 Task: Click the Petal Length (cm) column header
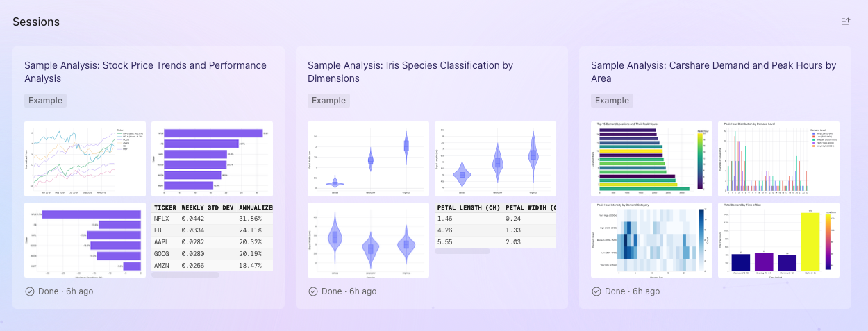[x=468, y=207]
